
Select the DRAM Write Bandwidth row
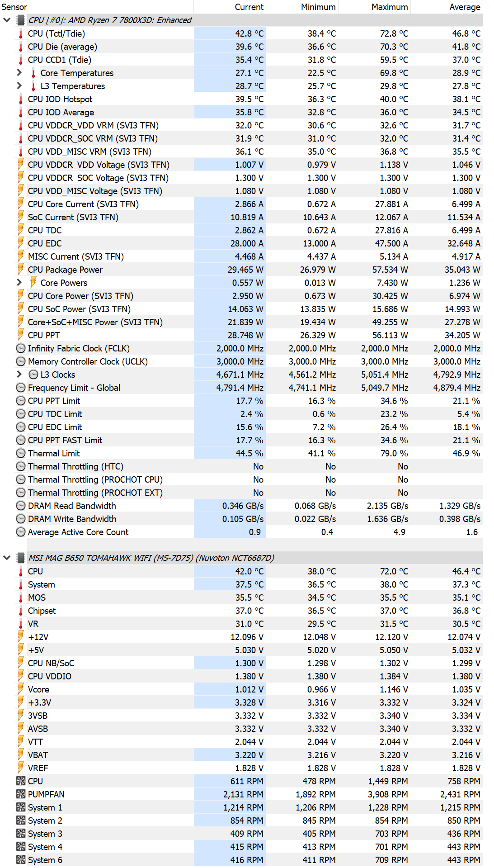click(241, 519)
